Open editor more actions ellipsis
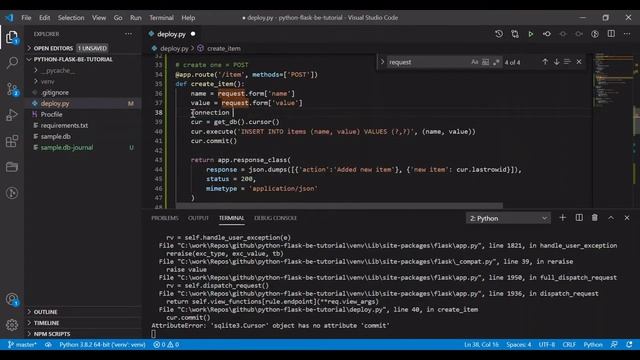 coord(627,34)
